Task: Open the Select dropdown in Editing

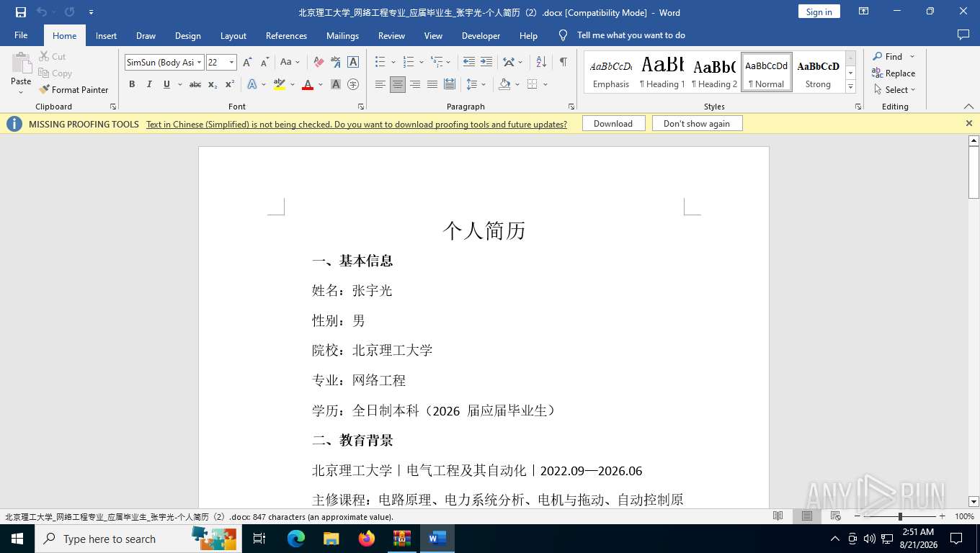Action: 894,90
